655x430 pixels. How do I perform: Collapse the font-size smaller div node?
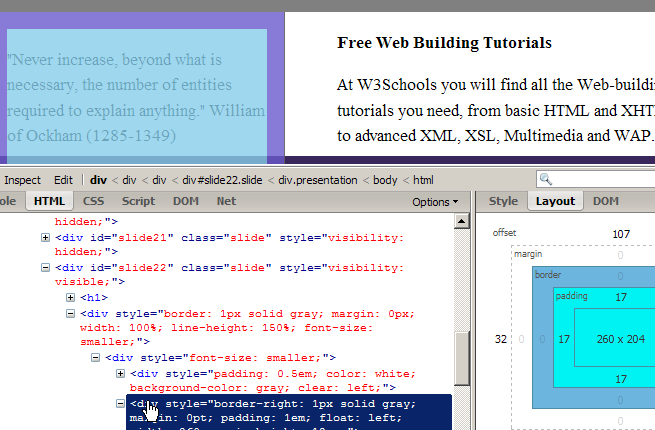96,358
